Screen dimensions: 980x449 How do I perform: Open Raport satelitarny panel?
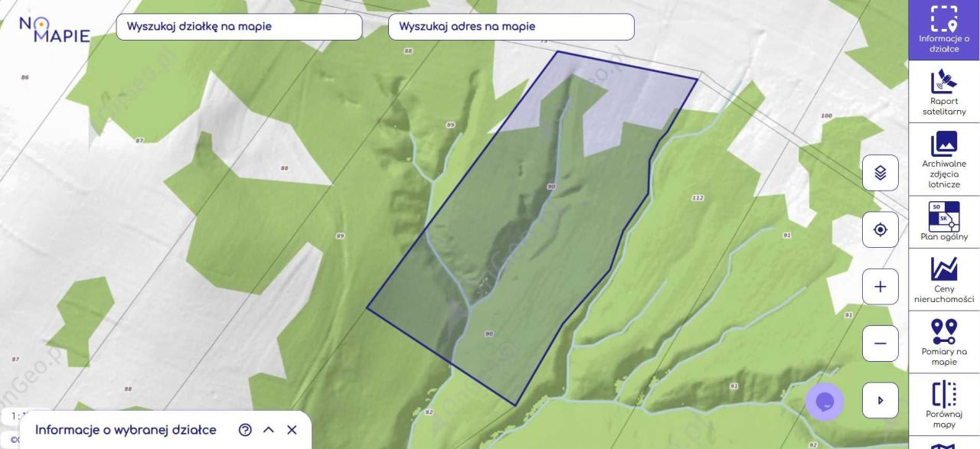pos(944,92)
